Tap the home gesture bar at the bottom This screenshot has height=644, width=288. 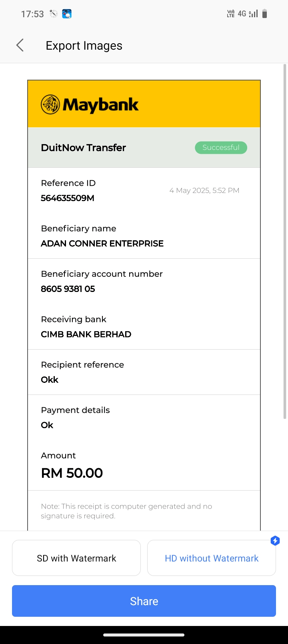(x=144, y=635)
